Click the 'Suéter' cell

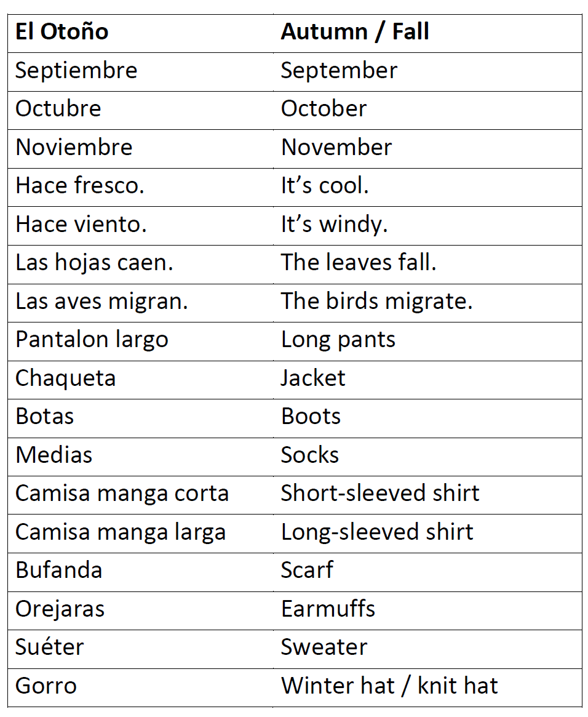(49, 647)
